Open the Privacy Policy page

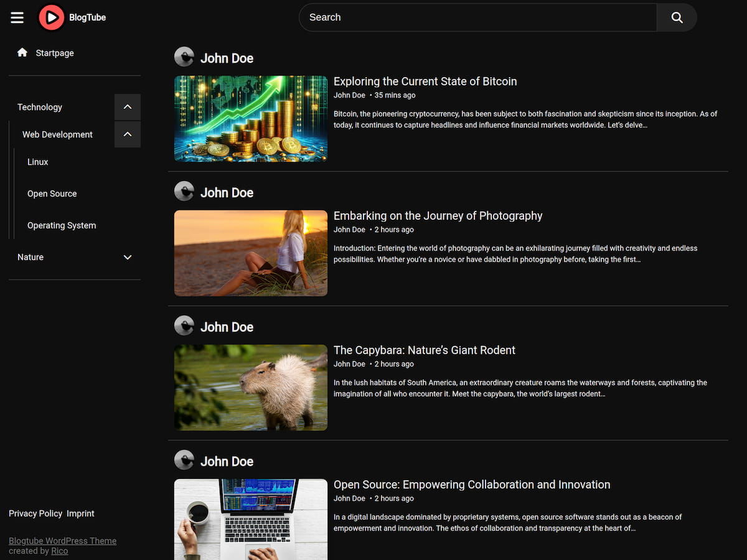(35, 513)
